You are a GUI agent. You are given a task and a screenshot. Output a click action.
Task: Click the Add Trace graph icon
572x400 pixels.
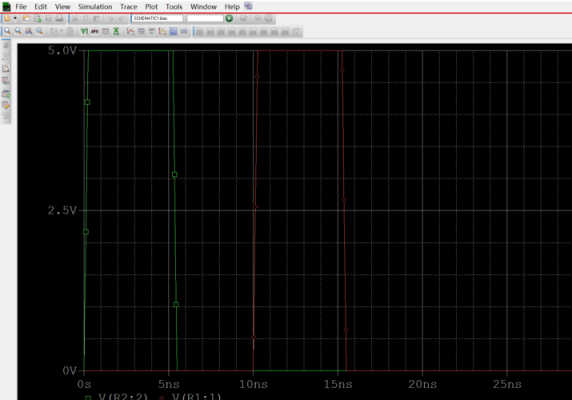pos(130,31)
